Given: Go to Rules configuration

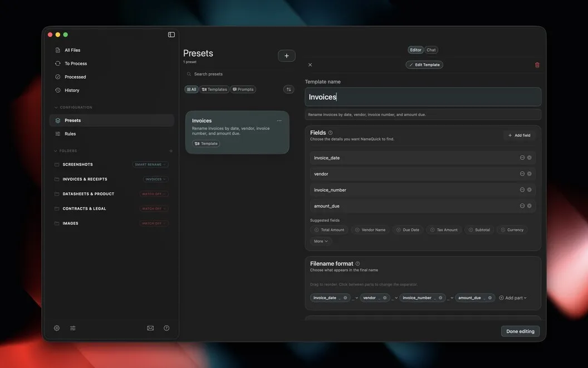Looking at the screenshot, I should 112,134.
